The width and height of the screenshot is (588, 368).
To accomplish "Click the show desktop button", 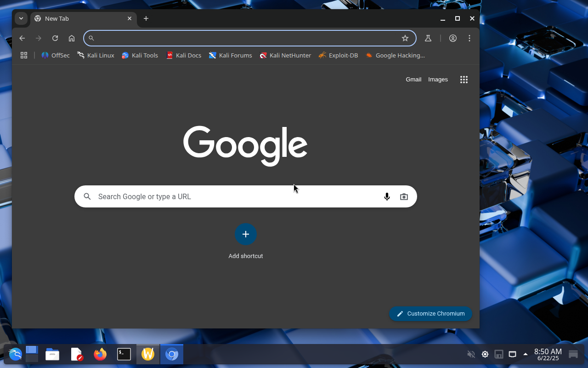I will pos(573,354).
